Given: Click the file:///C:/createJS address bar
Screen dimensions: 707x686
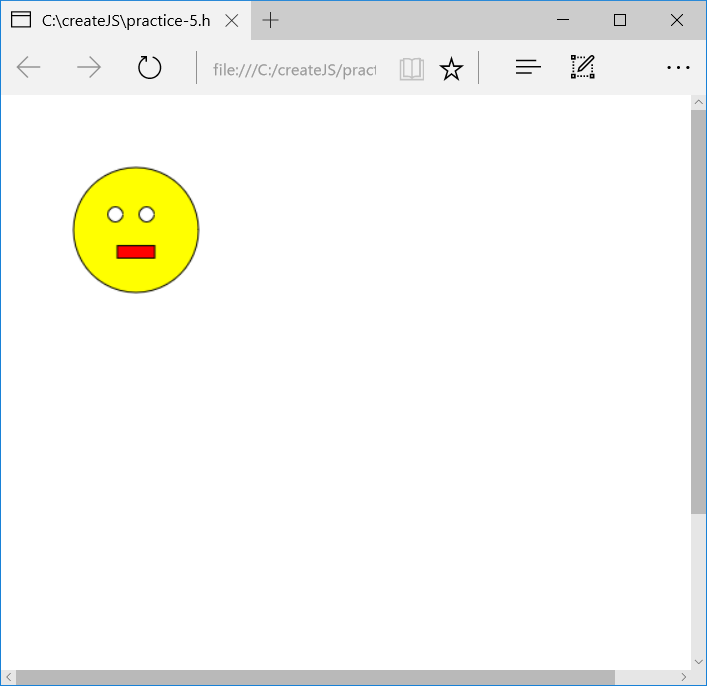Looking at the screenshot, I should click(294, 69).
